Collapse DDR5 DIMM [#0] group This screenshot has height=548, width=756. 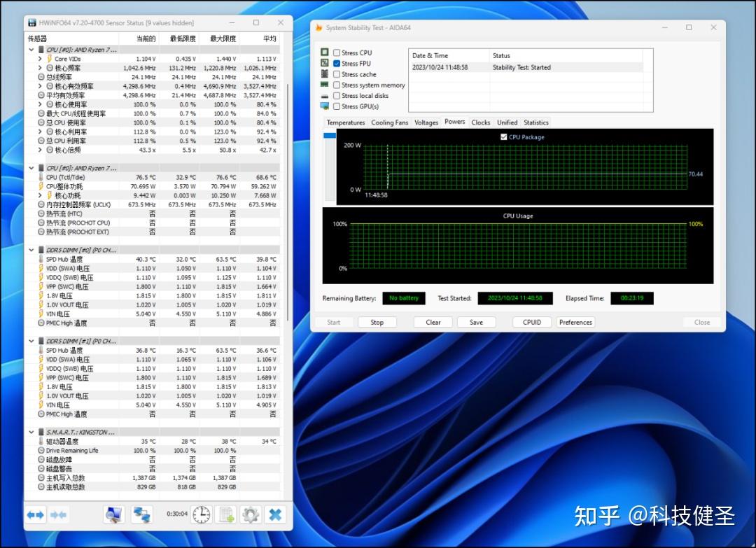tap(31, 250)
